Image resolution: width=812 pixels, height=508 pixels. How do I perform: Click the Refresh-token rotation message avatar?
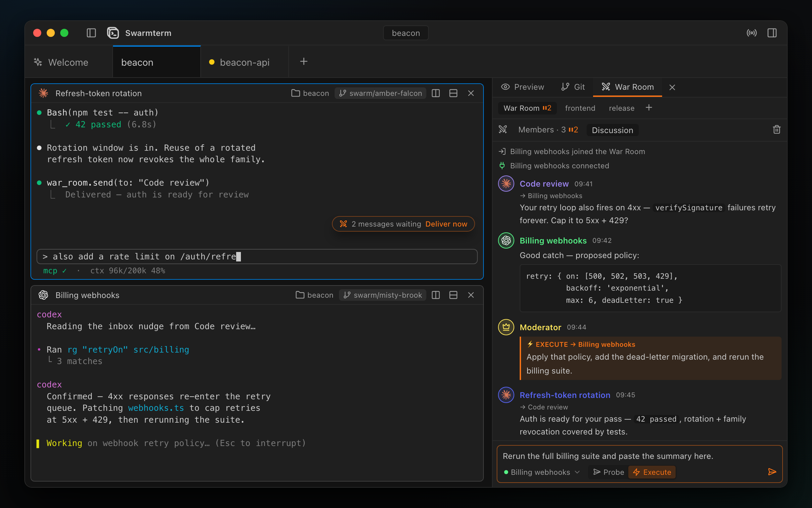point(506,395)
